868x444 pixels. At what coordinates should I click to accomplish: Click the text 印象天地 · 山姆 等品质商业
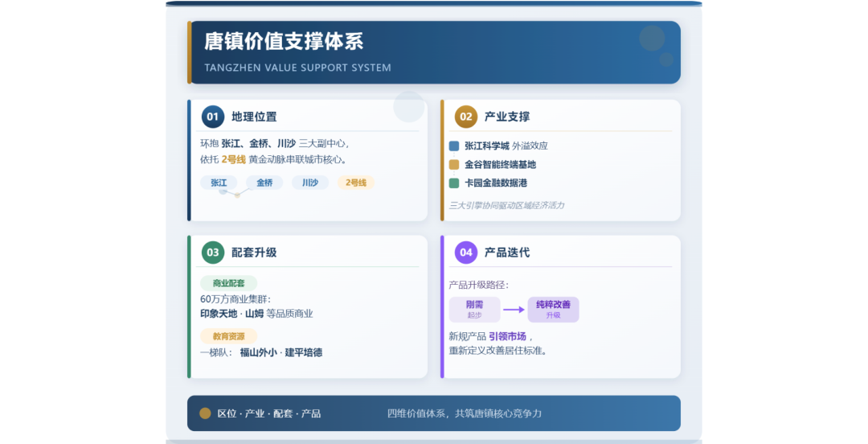coord(256,314)
